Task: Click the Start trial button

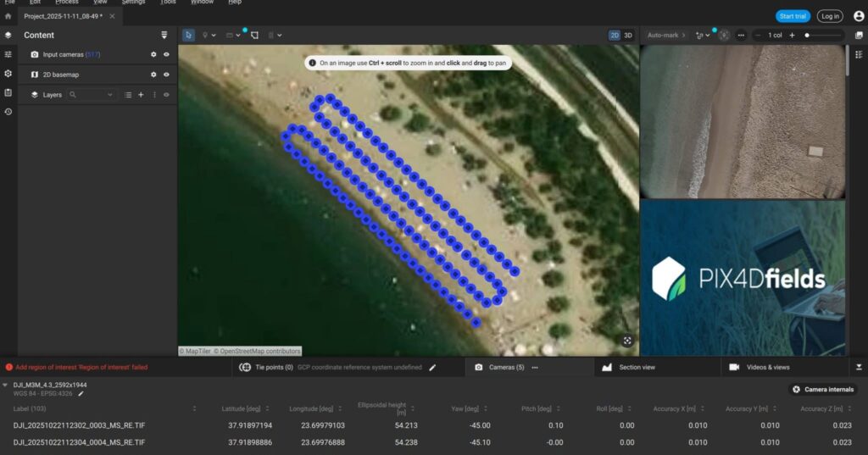Action: coord(793,16)
